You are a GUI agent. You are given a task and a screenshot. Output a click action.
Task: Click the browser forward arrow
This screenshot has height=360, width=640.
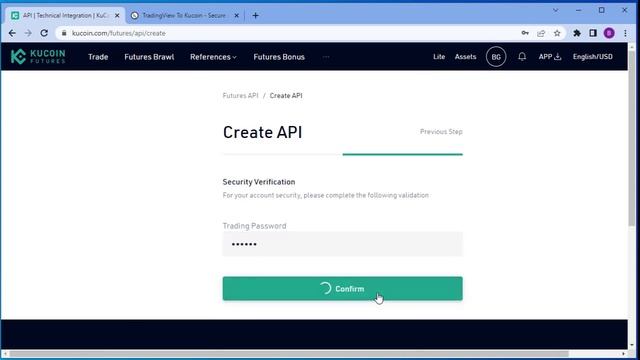(28, 33)
